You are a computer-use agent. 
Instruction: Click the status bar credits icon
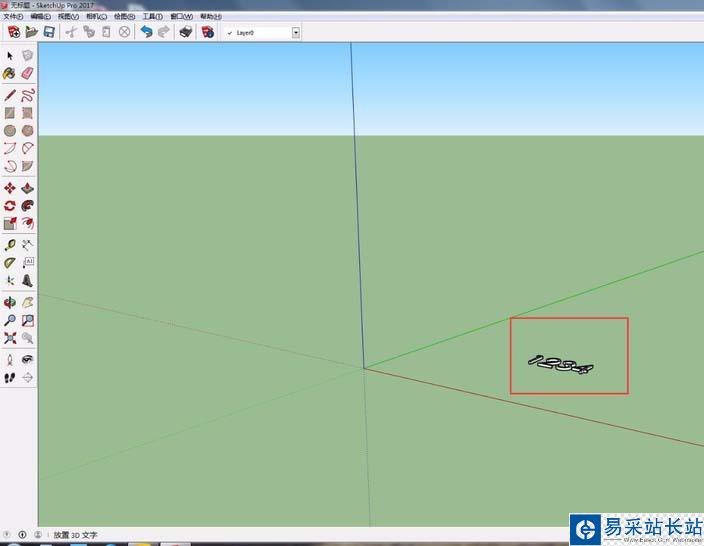(x=22, y=535)
